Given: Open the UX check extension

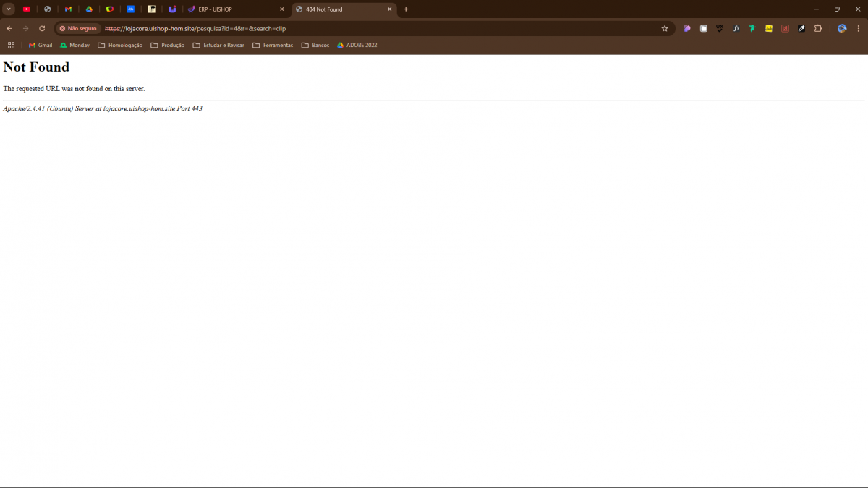Looking at the screenshot, I should (x=720, y=28).
